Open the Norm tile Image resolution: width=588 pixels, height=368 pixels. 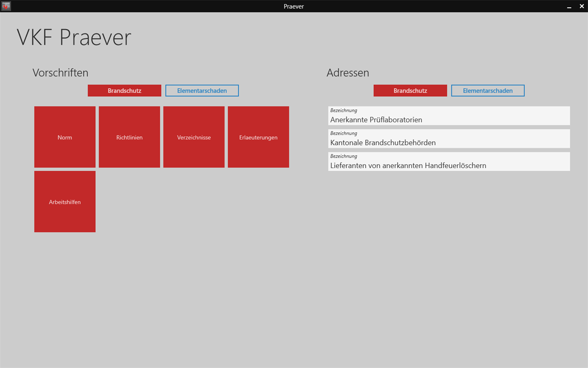point(65,137)
